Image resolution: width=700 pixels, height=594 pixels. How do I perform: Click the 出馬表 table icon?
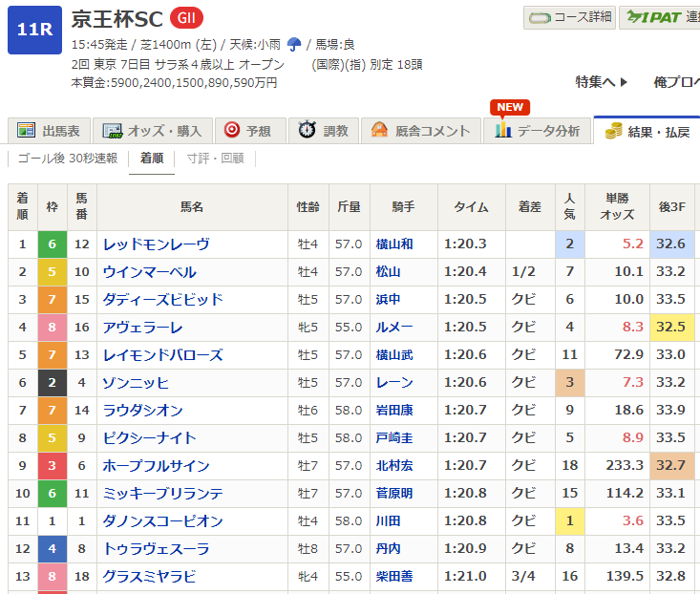pyautogui.click(x=26, y=130)
